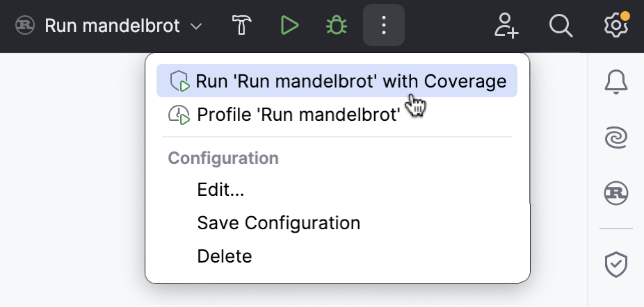This screenshot has height=307, width=644.
Task: Delete the current run configuration
Action: (224, 256)
